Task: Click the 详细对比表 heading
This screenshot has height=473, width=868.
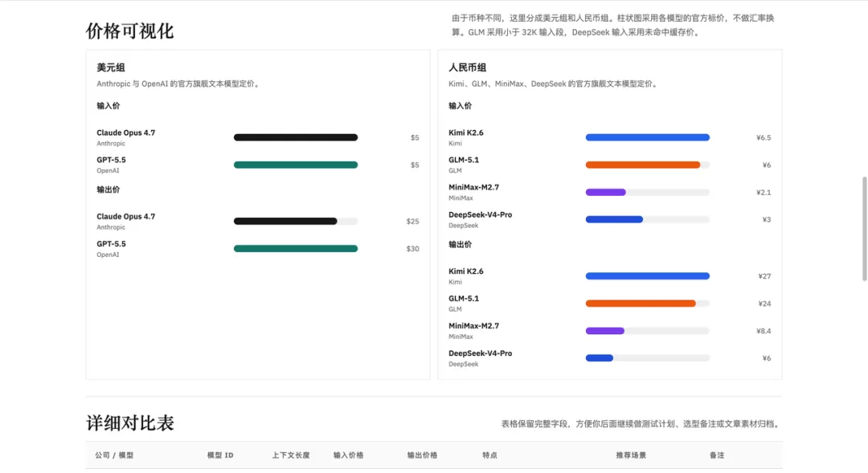Action: (x=130, y=423)
